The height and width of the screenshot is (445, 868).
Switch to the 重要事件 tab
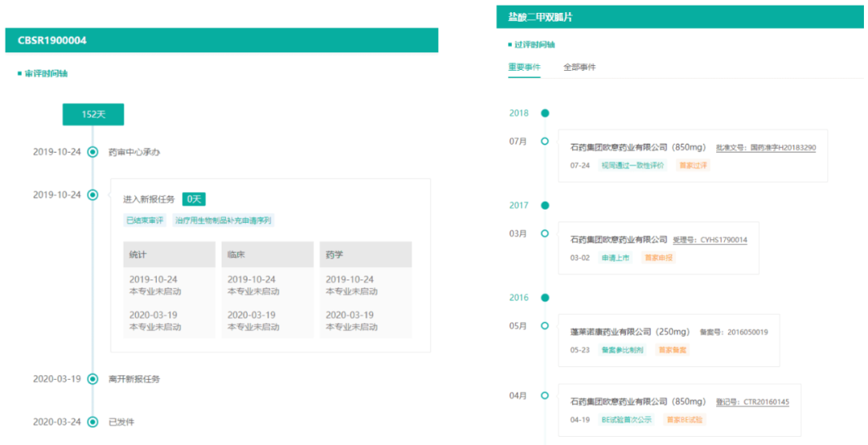[524, 67]
